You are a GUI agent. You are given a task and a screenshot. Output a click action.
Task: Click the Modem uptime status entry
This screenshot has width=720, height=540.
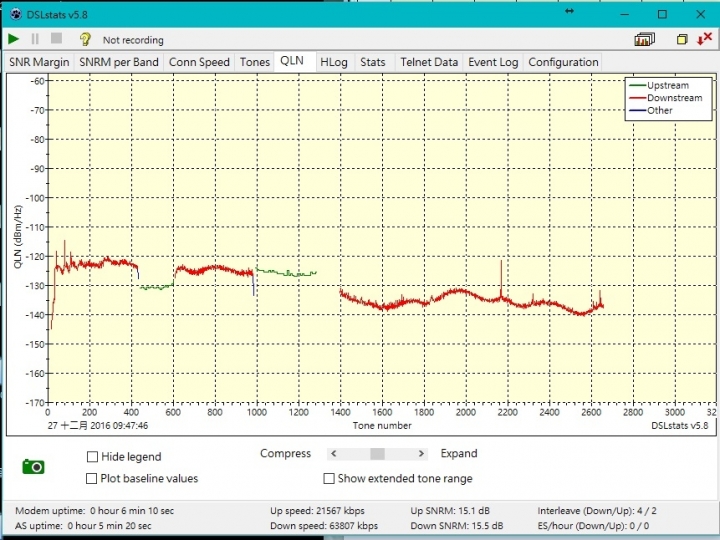point(95,511)
